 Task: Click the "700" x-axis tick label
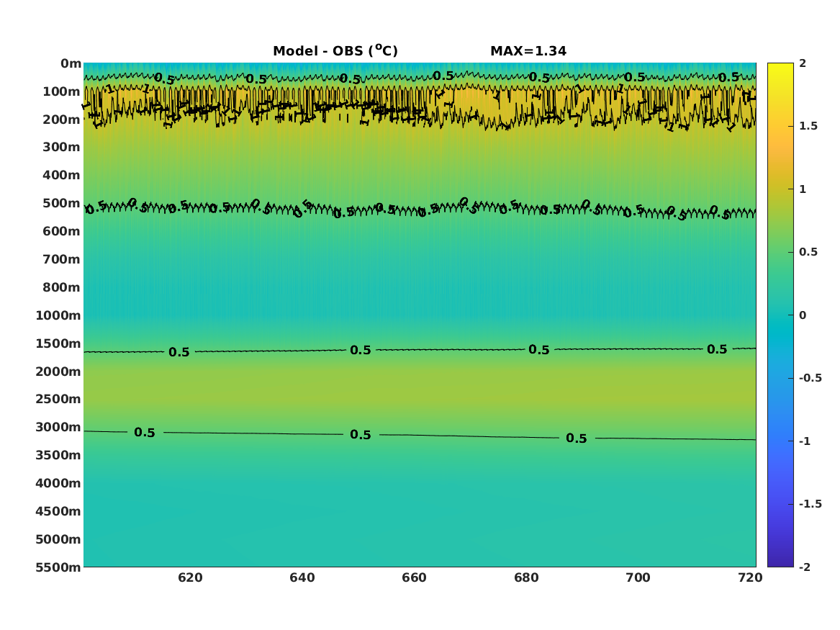coord(638,577)
